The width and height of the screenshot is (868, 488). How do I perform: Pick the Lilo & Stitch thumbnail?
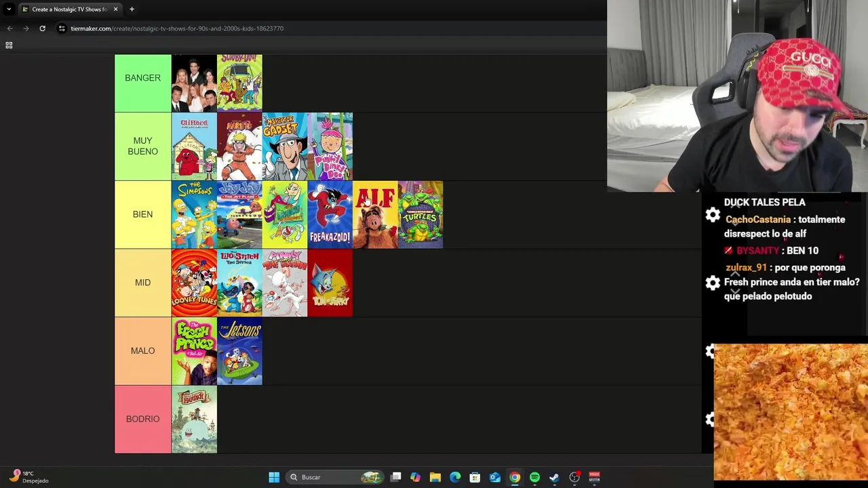click(x=239, y=283)
